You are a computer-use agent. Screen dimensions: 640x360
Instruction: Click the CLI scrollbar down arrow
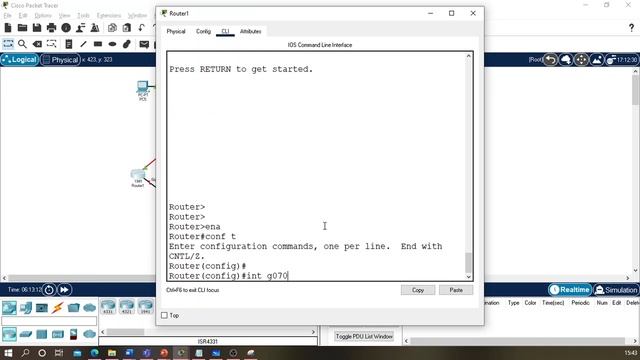pyautogui.click(x=469, y=276)
